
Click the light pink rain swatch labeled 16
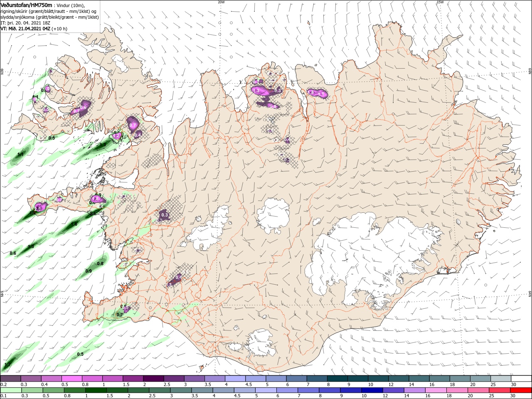point(436,390)
